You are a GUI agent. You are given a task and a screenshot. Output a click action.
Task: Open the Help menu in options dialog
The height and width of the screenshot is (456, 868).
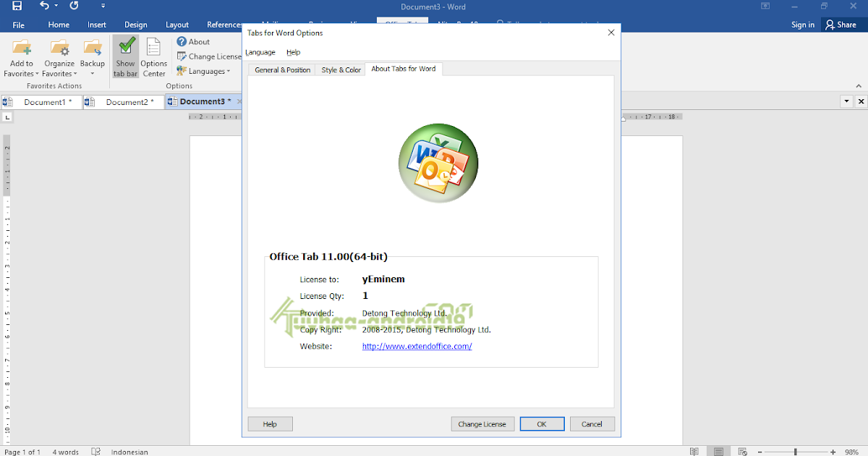coord(293,52)
